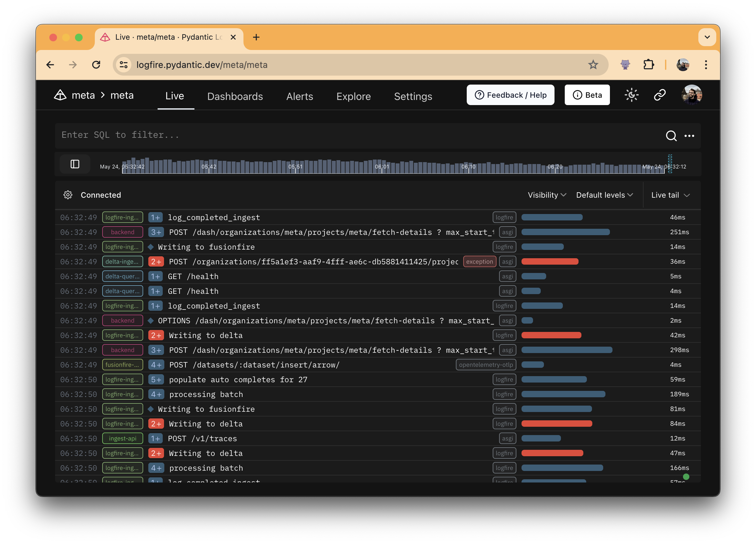Open the three-dot query options menu

[689, 136]
